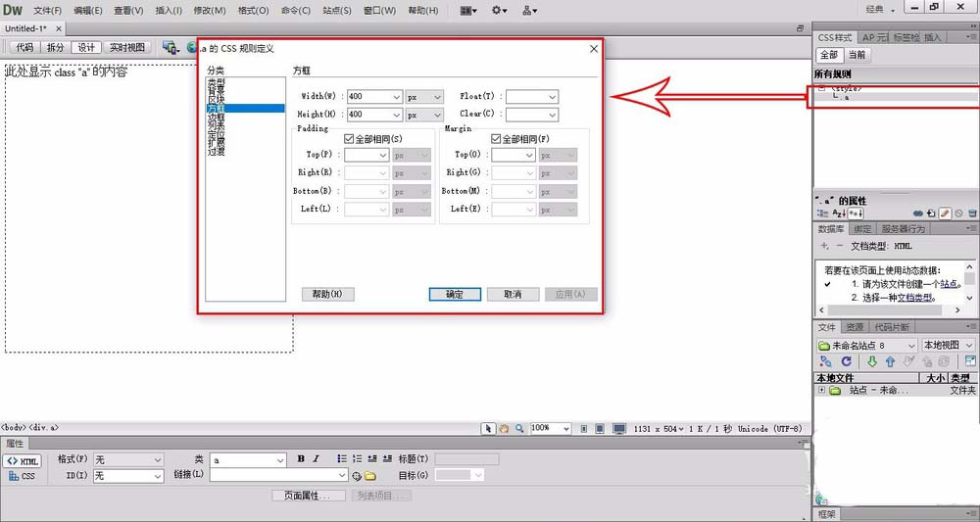
Task: Open 本地视图 view dropdown
Action: (x=949, y=346)
